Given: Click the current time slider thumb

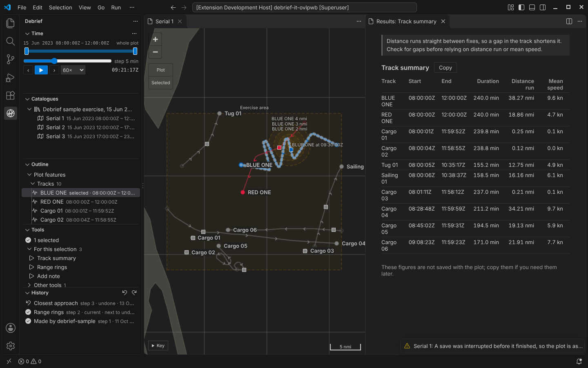Looking at the screenshot, I should pos(54,61).
